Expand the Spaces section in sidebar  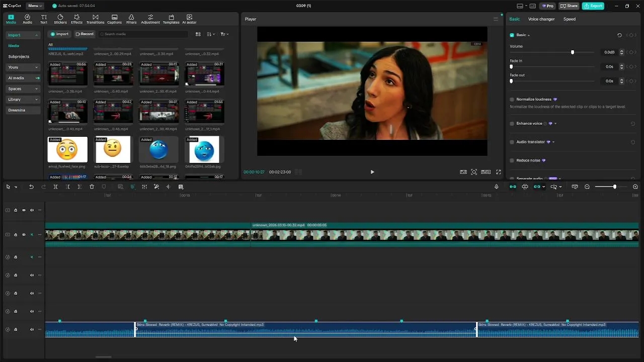point(23,89)
